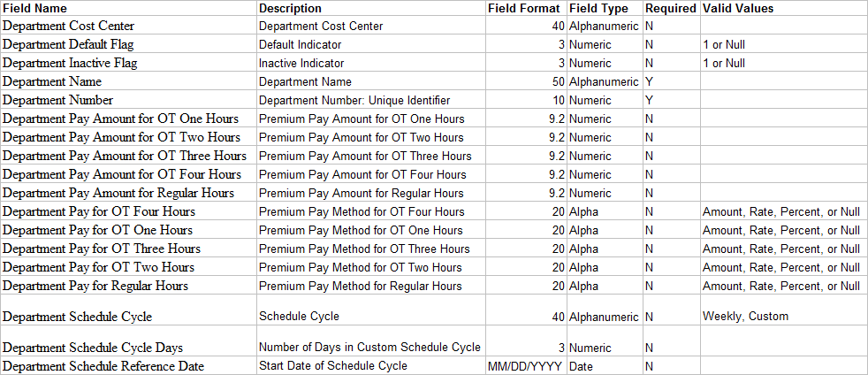Click the Start Date of Schedule Cycle cell
The width and height of the screenshot is (868, 375).
(333, 366)
